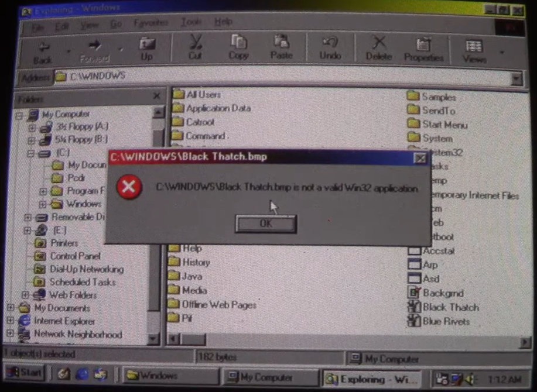Screen dimensions: 537x392
Task: Open the Help menu
Action: 223,22
